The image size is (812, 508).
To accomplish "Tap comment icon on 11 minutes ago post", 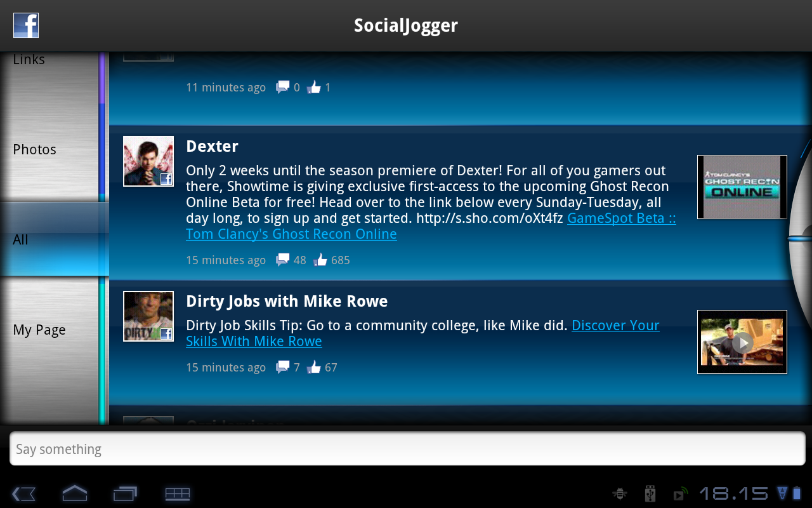I will click(x=282, y=87).
